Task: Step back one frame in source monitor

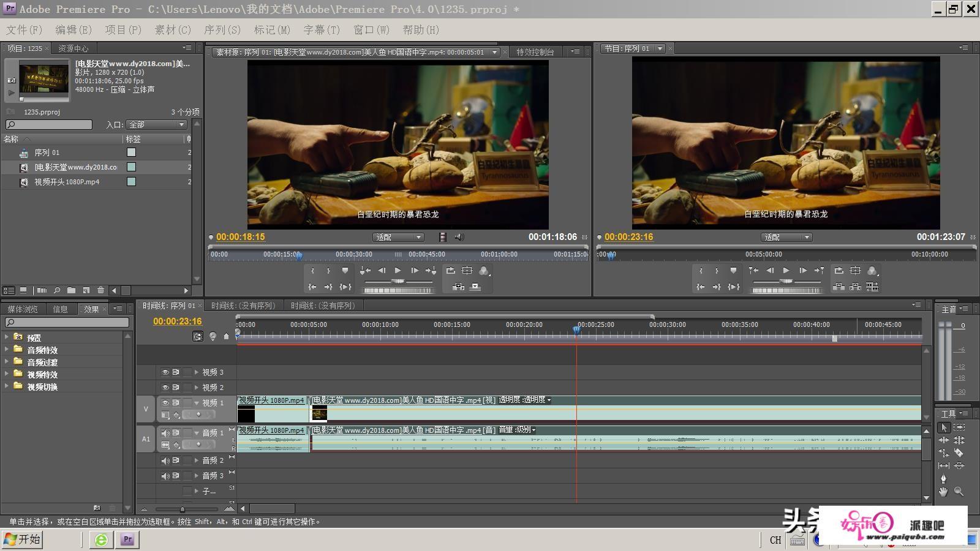Action: [x=382, y=271]
